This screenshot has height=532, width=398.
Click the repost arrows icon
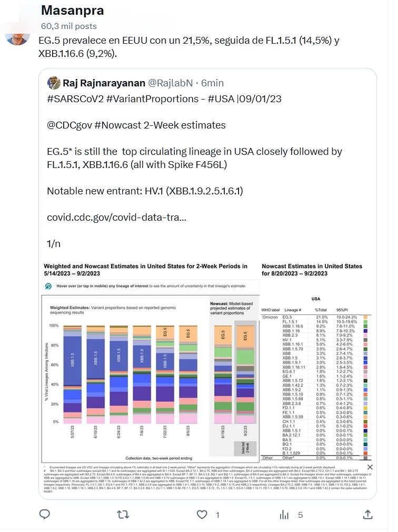(123, 515)
